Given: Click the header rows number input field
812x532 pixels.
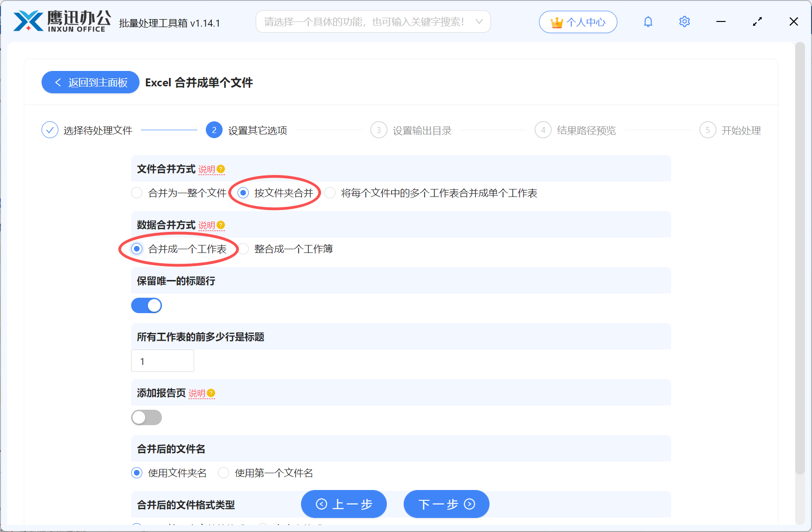Looking at the screenshot, I should (x=162, y=361).
